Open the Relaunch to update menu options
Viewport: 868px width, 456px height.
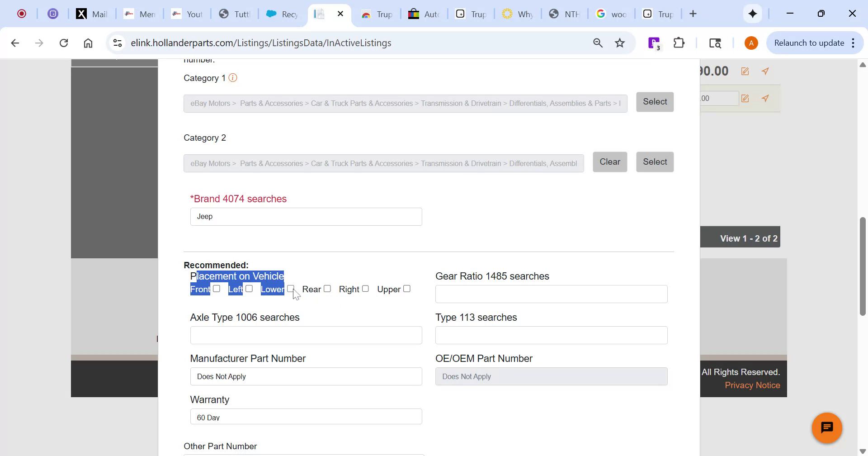[853, 43]
